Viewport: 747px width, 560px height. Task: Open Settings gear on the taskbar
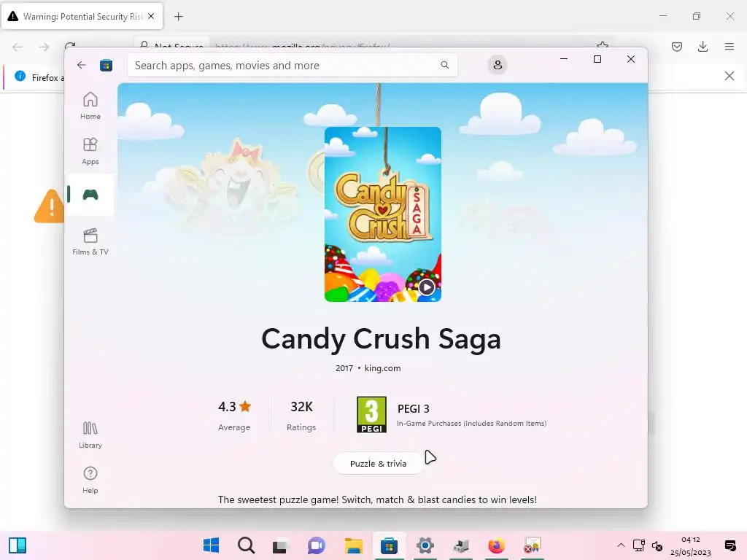(x=425, y=545)
